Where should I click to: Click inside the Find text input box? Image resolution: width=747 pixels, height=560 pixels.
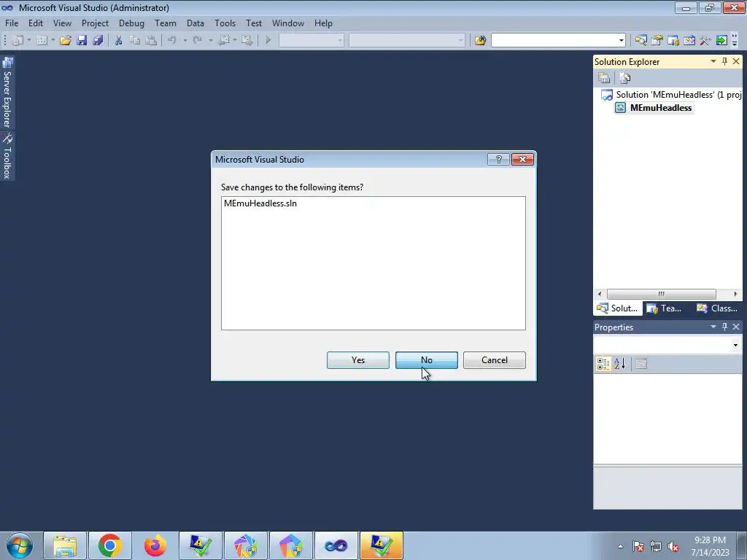point(554,41)
